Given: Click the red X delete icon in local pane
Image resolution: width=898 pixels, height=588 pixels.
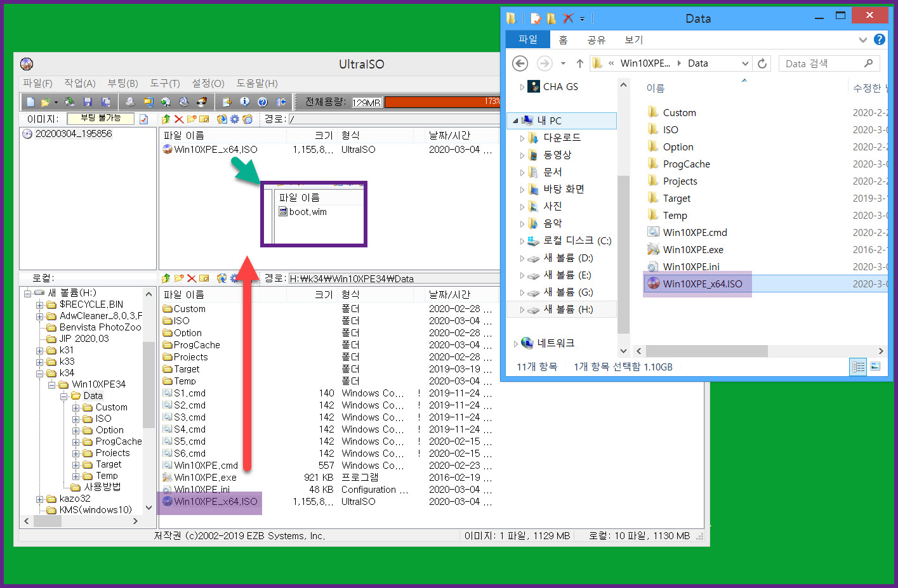Looking at the screenshot, I should [191, 278].
